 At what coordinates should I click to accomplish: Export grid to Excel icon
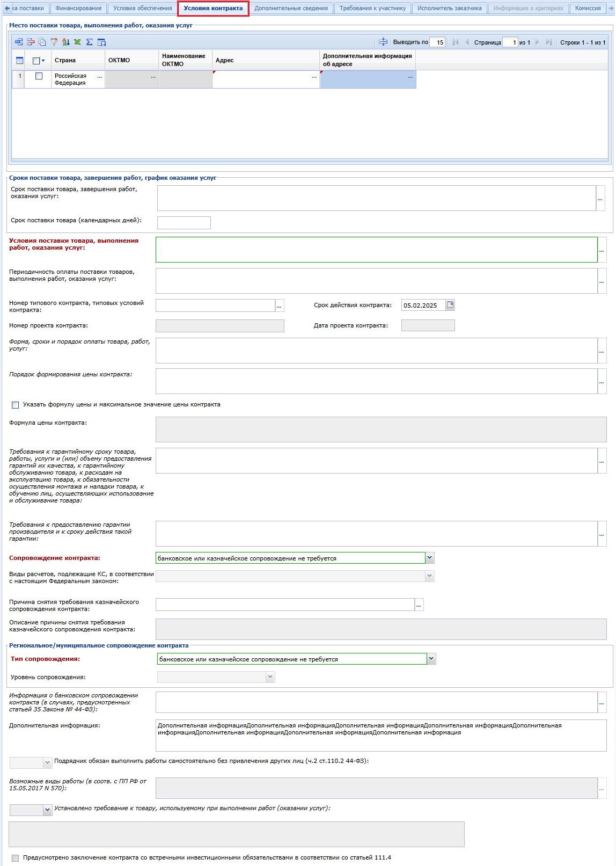[77, 42]
